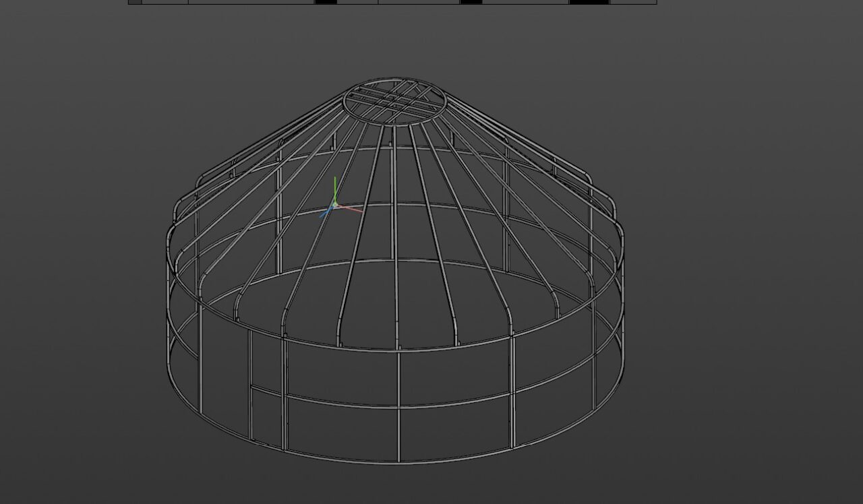
Task: Click the crossed lattice bars inside the crown
Action: 396,100
